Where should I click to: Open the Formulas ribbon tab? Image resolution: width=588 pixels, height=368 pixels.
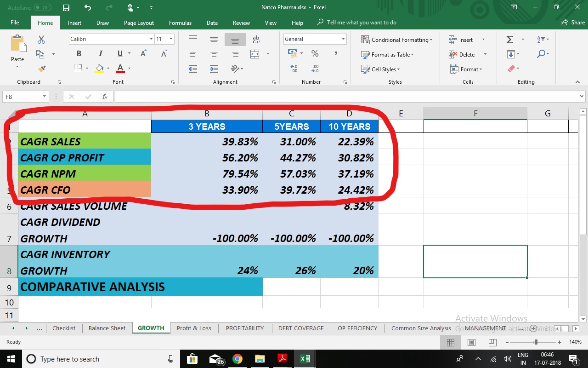tap(180, 23)
